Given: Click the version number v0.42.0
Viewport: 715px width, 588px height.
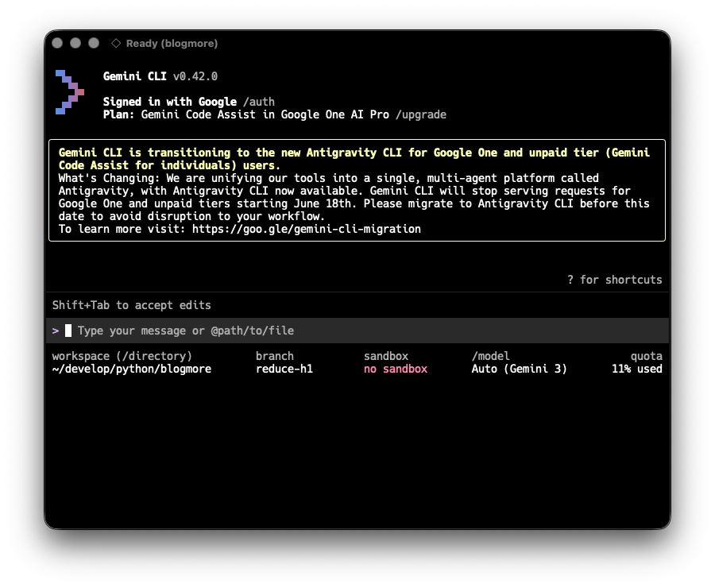Looking at the screenshot, I should 195,76.
